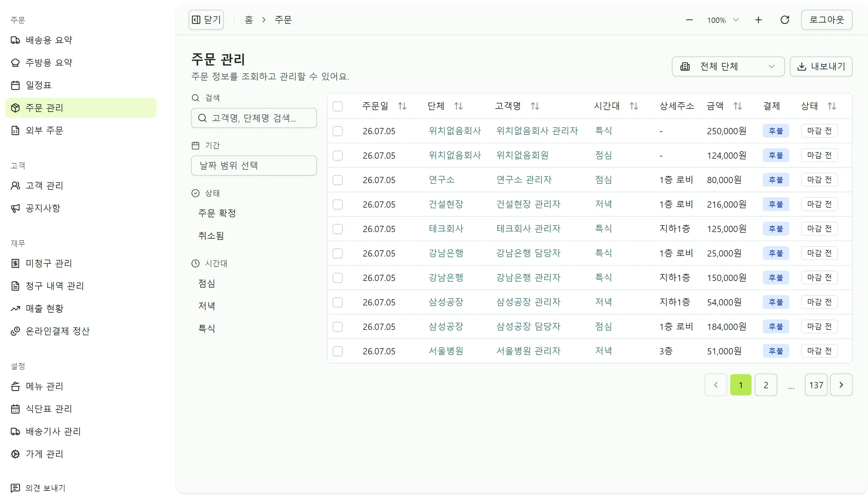
Task: Zoom out with the minus icon
Action: click(x=689, y=20)
